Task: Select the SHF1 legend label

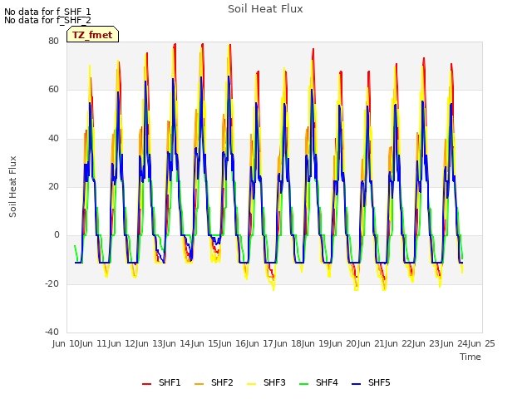Action: coord(170,382)
